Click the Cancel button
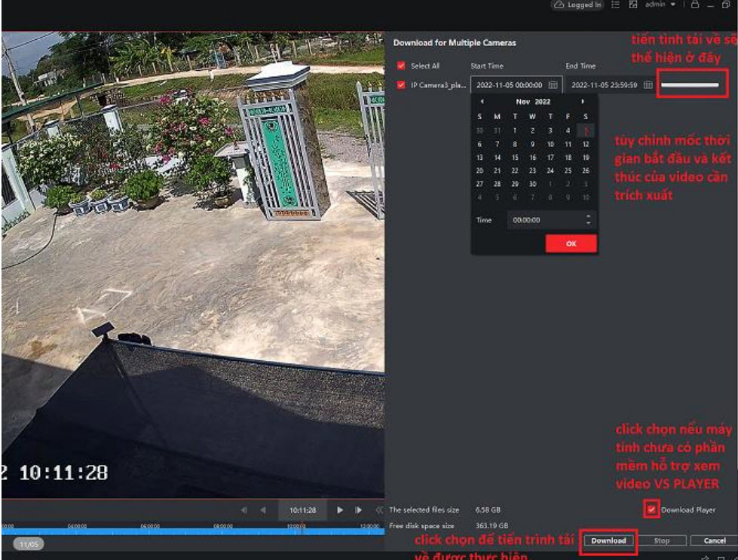Image resolution: width=738 pixels, height=560 pixels. (x=714, y=540)
